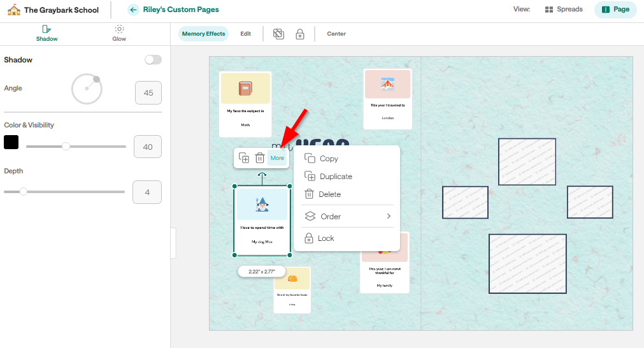Click the 'My family' text
Screen dimensions: 644x348
[385, 285]
